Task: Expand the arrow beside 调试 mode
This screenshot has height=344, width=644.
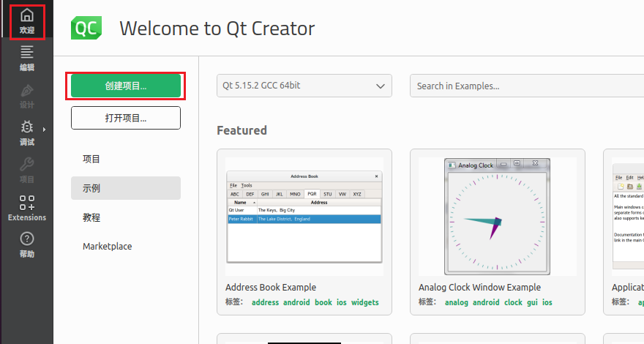Action: click(45, 130)
